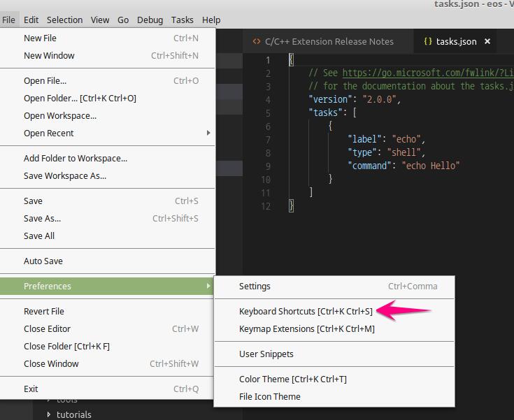Viewport: 514px width, 420px height.
Task: Switch to tasks.json tab
Action: tap(456, 42)
